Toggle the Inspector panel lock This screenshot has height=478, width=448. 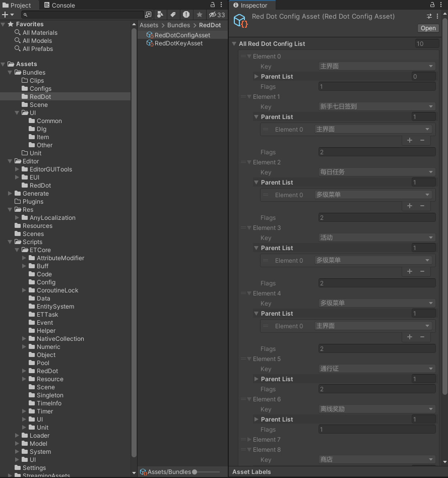[432, 5]
